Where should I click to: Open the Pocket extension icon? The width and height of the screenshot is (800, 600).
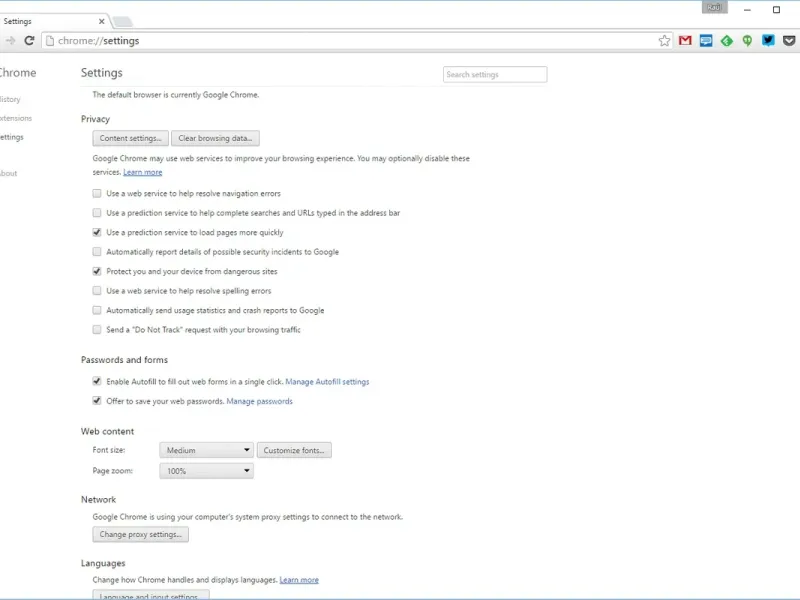[x=789, y=41]
